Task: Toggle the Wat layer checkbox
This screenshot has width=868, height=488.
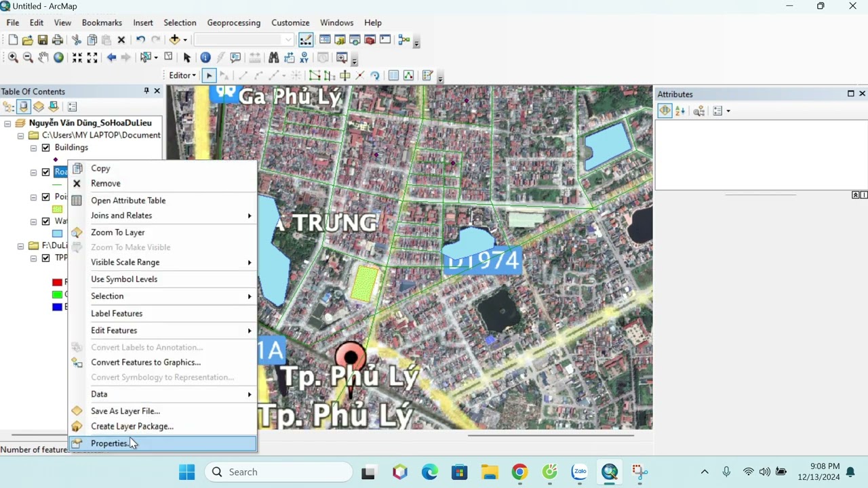Action: (x=46, y=222)
